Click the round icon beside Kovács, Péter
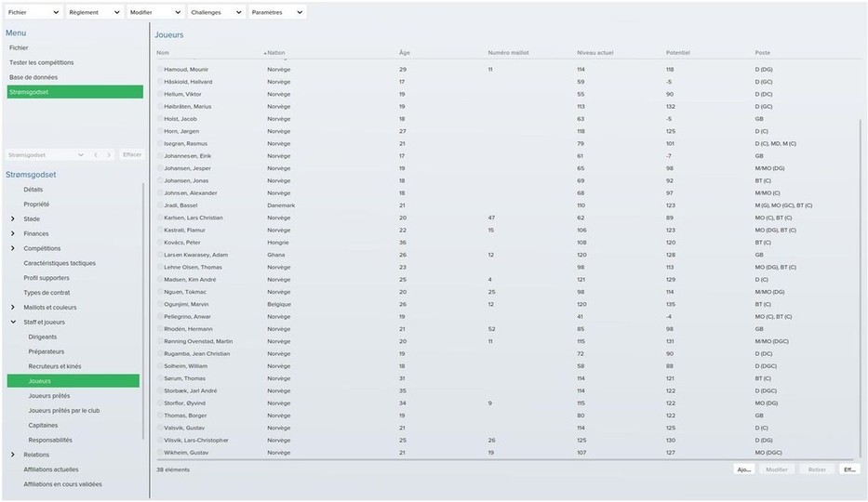The image size is (868, 502). [160, 242]
